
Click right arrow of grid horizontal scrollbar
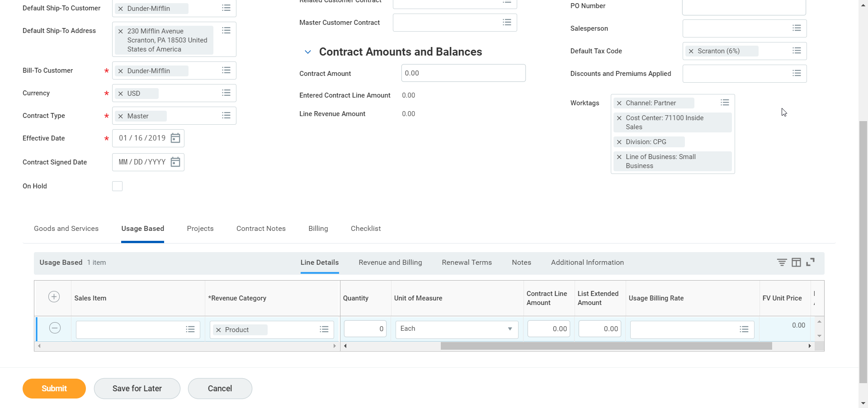[810, 346]
